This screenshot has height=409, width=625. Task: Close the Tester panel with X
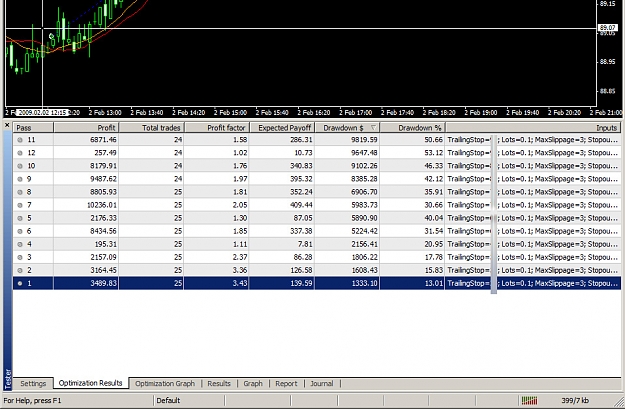[7, 125]
